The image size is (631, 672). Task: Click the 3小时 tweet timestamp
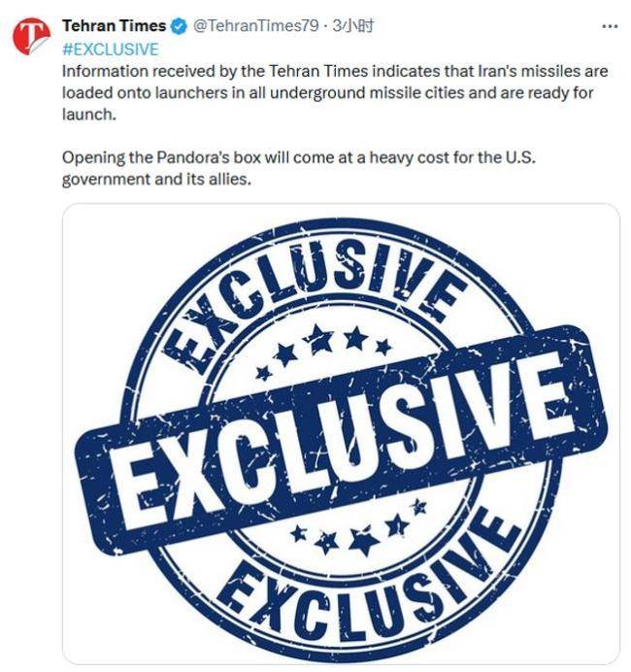pyautogui.click(x=354, y=26)
